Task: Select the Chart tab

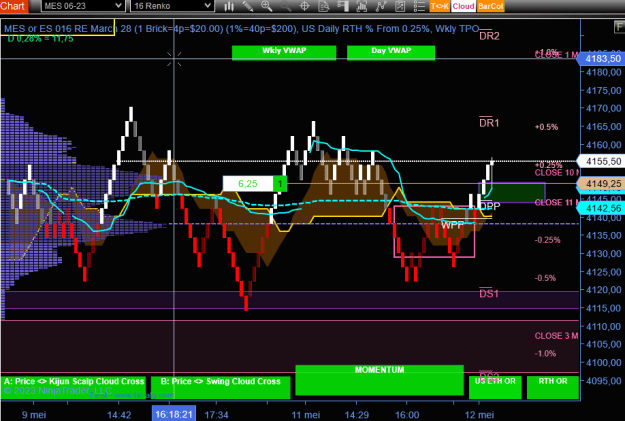Action: pos(14,6)
